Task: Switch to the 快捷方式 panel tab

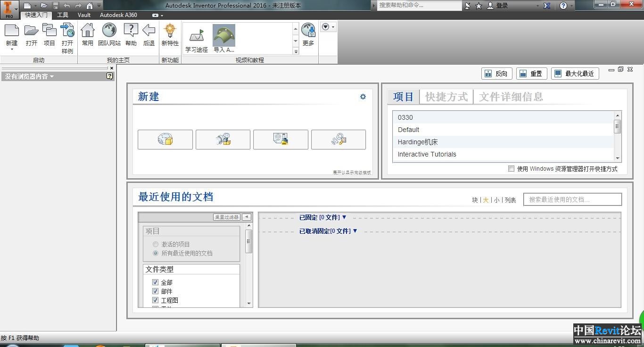Action: (446, 97)
